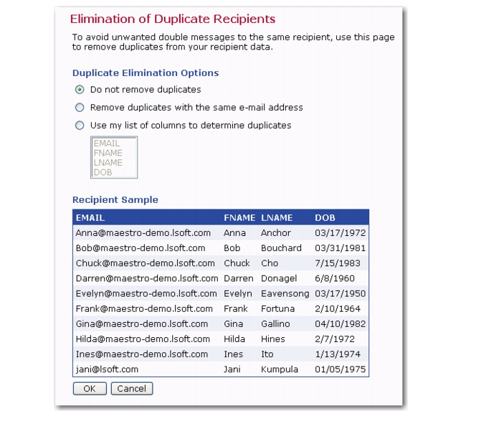504x421 pixels.
Task: Click the date 03/17/1950 cell
Action: coord(340,293)
